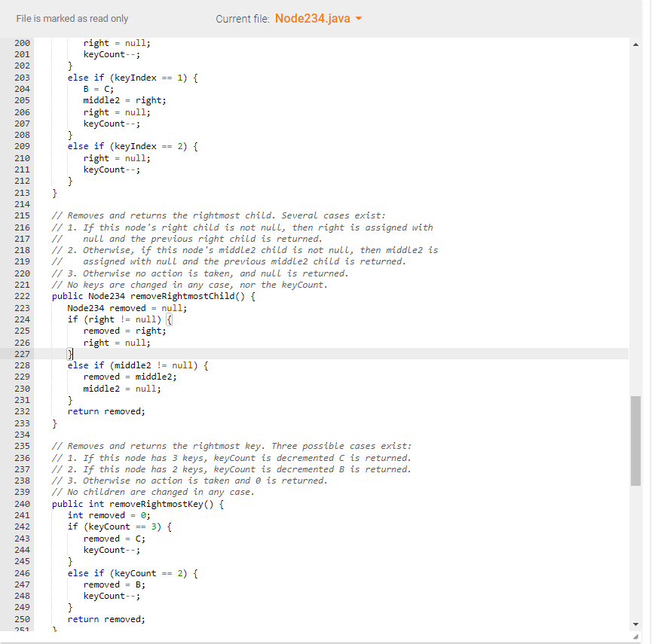Click line number 222 in the gutter
Viewport: 652px width, 644px height.
pyautogui.click(x=21, y=297)
